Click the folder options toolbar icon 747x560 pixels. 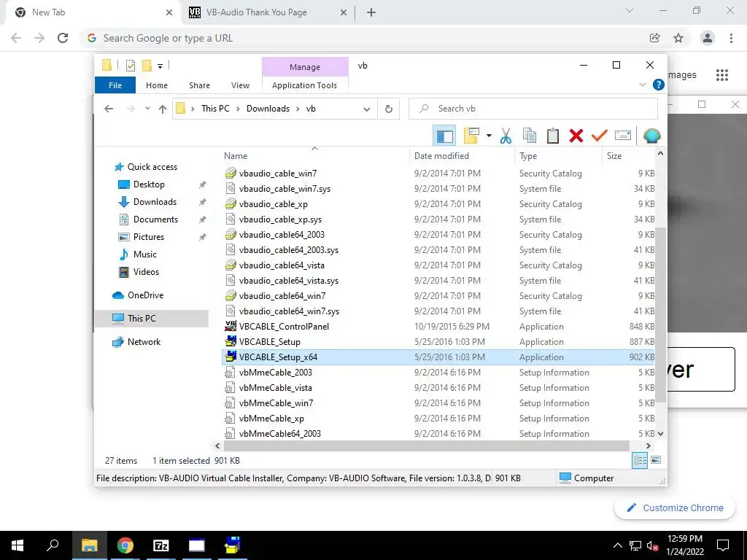[471, 136]
